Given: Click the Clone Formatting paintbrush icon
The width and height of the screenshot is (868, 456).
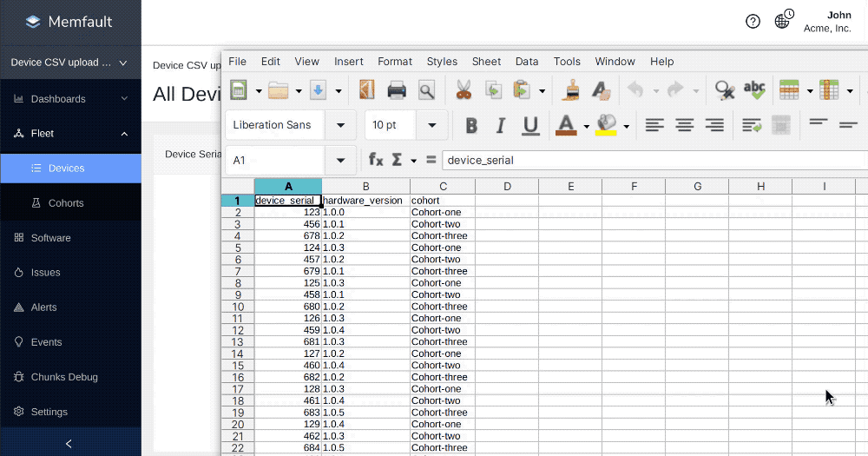Looking at the screenshot, I should click(x=572, y=90).
